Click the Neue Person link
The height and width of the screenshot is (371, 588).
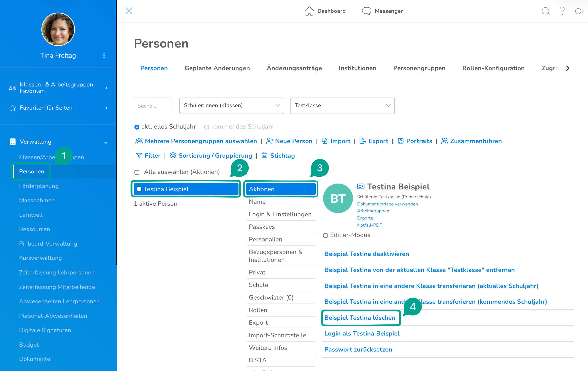[x=294, y=141]
